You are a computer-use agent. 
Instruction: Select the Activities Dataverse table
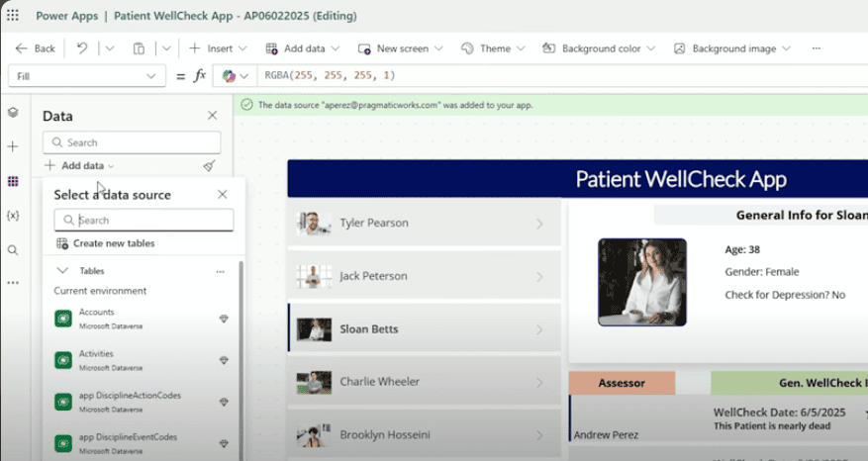coord(142,360)
